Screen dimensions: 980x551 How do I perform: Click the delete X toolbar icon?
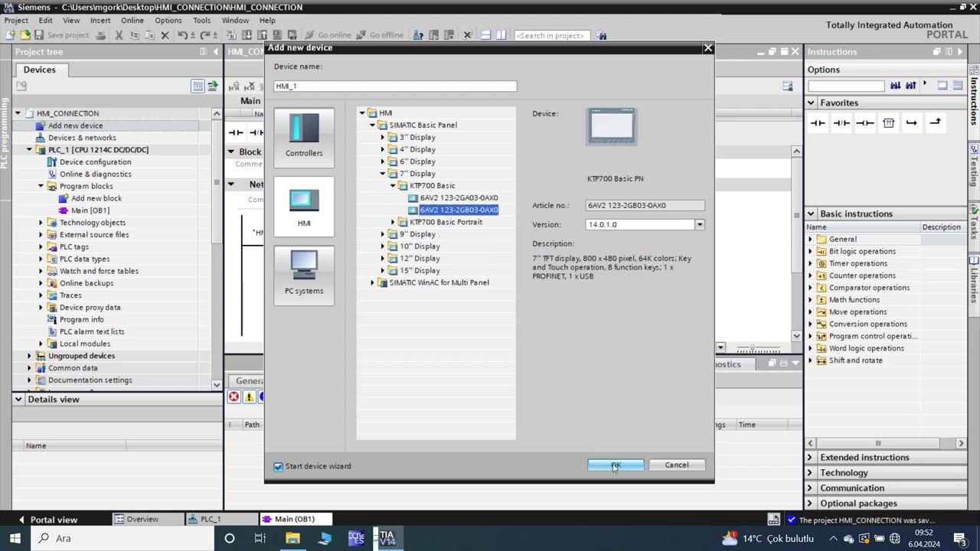tap(165, 35)
